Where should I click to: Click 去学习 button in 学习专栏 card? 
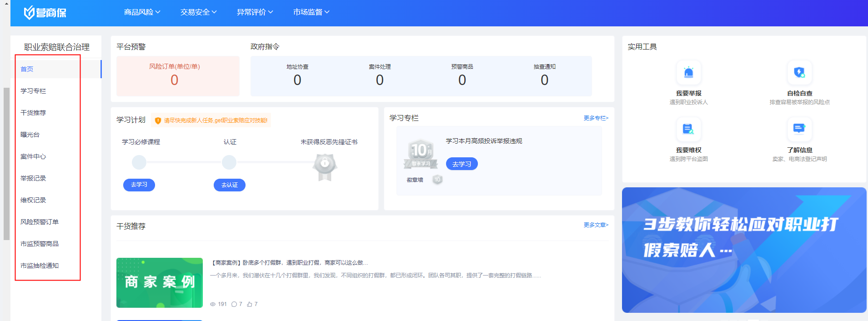coord(462,164)
